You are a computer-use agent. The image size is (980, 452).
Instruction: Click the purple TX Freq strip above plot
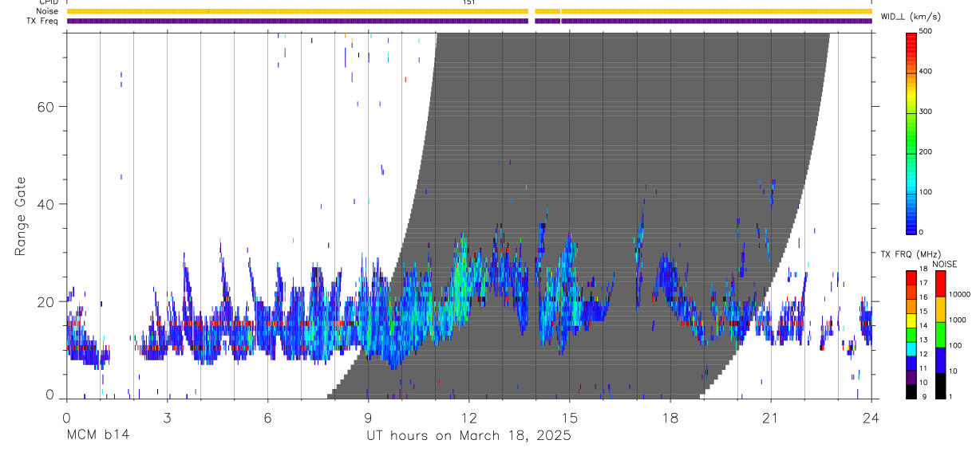[469, 21]
